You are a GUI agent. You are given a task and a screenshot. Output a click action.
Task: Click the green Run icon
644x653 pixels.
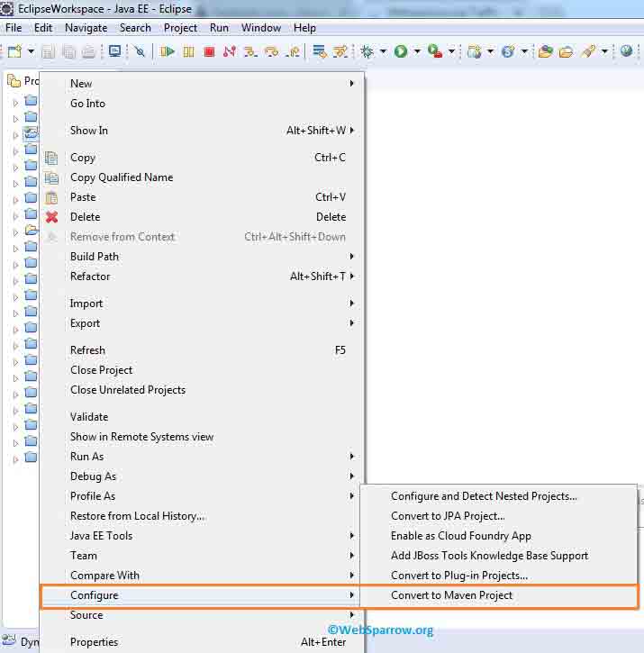tap(401, 51)
